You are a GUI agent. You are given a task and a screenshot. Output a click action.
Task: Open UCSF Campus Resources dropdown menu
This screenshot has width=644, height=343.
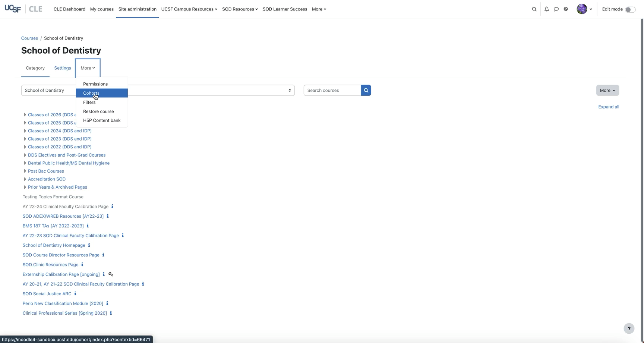189,9
